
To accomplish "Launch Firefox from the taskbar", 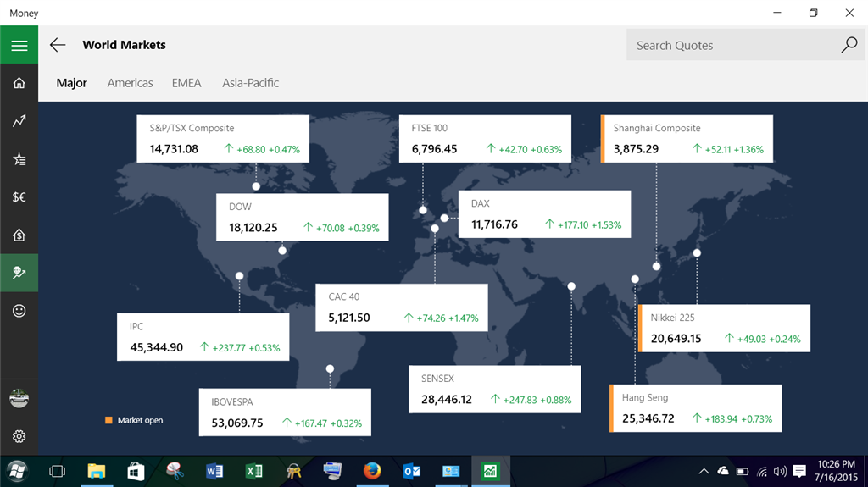I will click(372, 472).
